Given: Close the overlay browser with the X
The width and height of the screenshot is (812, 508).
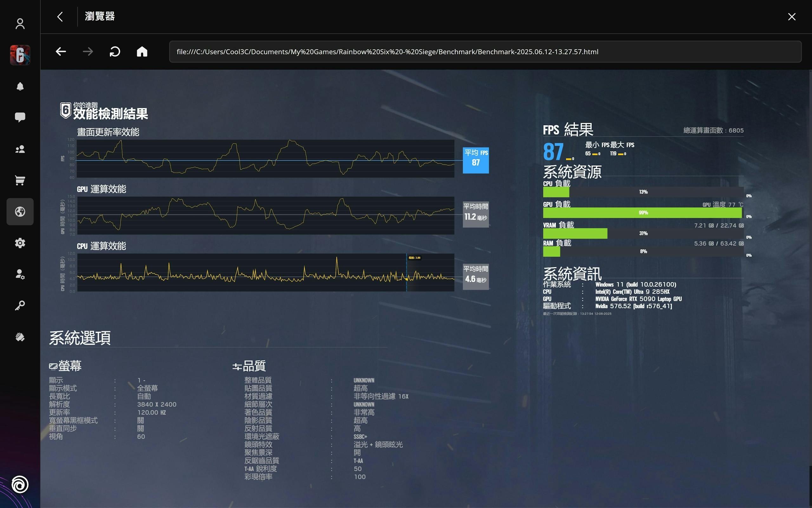Looking at the screenshot, I should click(792, 17).
